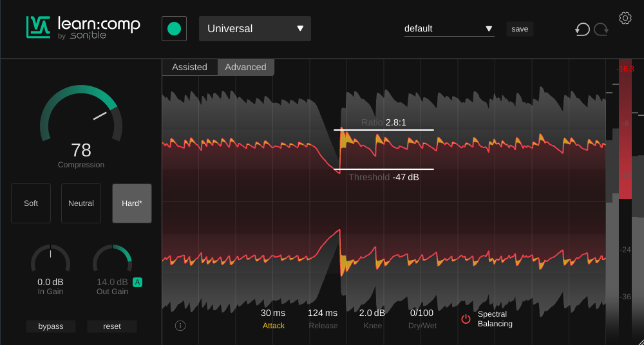Click the Attack 30 ms value
The width and height of the screenshot is (644, 345).
273,313
